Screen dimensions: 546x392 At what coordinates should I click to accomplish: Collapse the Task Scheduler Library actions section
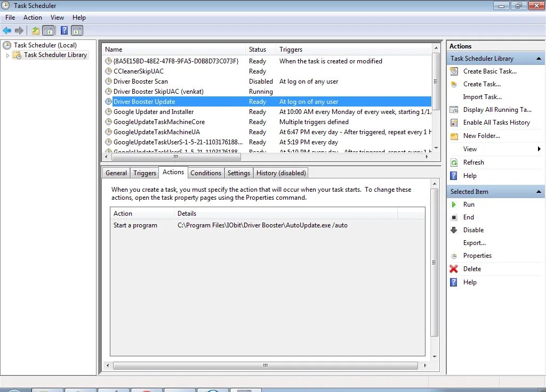tap(539, 59)
